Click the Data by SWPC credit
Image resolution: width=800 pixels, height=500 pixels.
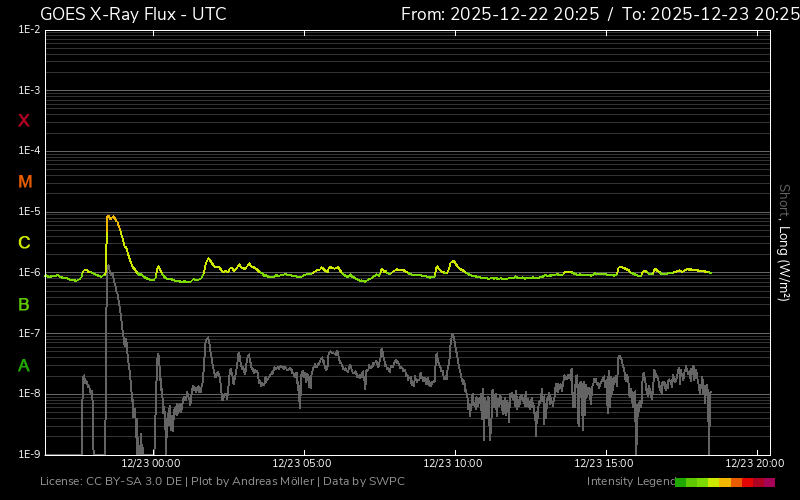point(364,482)
